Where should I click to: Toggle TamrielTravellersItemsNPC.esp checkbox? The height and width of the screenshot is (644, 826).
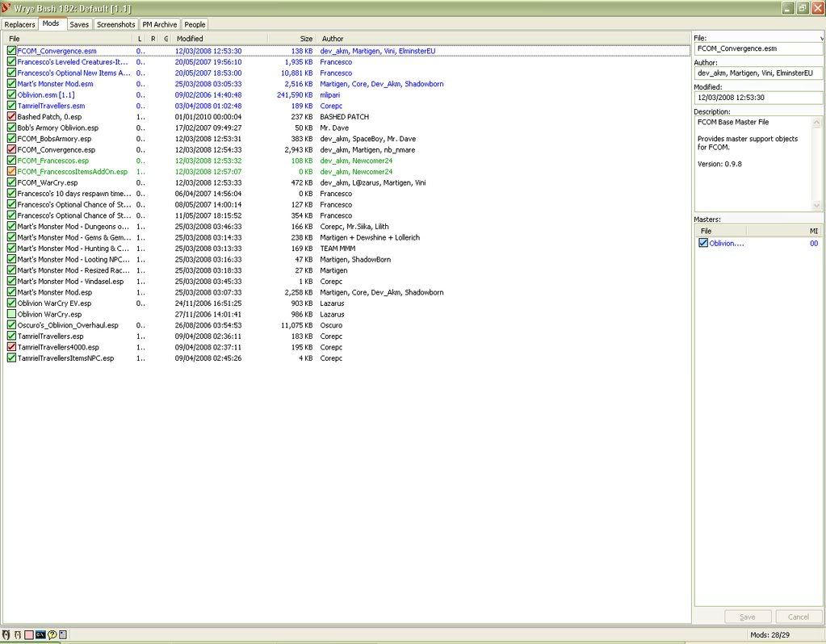click(x=11, y=358)
